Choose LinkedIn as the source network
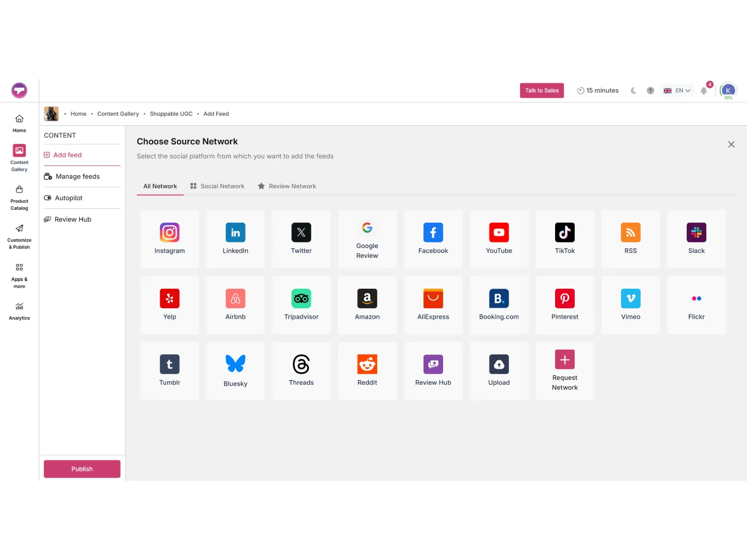747x560 pixels. (x=235, y=239)
